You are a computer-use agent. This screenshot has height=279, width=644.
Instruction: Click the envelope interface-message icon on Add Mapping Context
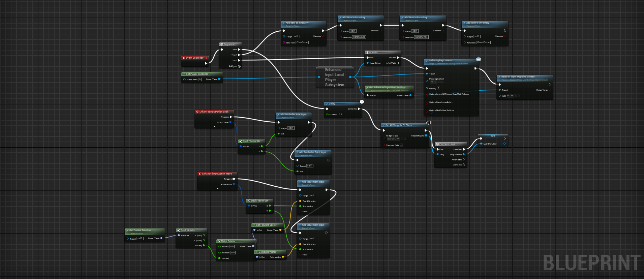pyautogui.click(x=478, y=59)
